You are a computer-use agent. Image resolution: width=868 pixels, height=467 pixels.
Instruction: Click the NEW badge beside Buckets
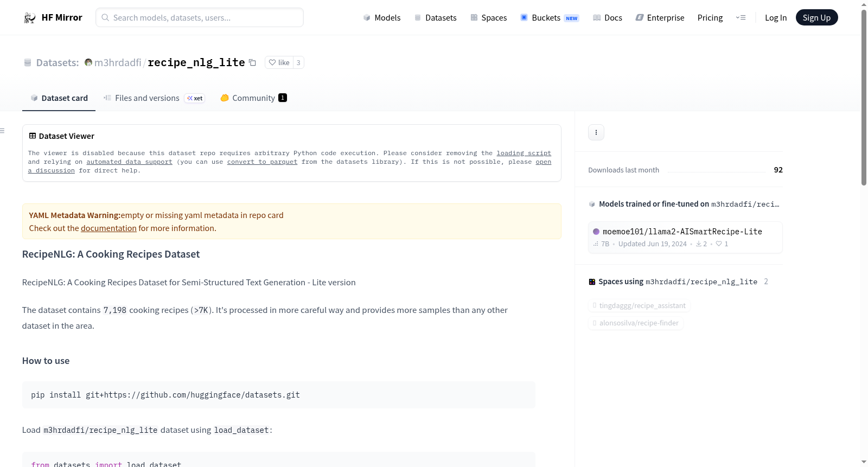point(572,18)
